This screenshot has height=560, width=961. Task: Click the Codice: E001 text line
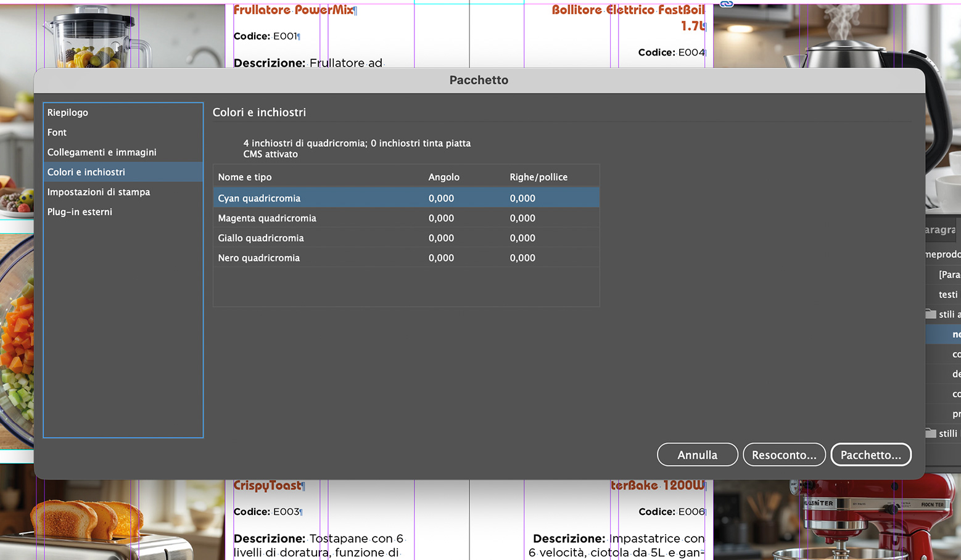click(x=266, y=36)
